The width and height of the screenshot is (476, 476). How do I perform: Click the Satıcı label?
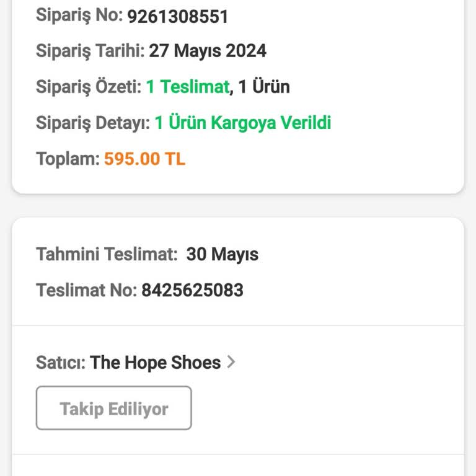(x=61, y=363)
